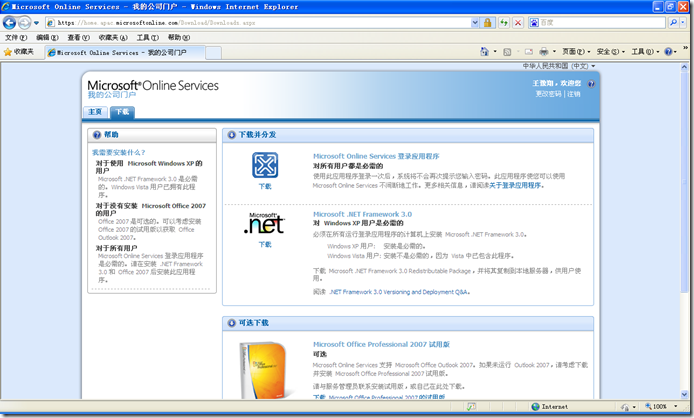Screen dimensions: 694x418
Task: Expand the Home icon dropdown arrow
Action: 495,52
